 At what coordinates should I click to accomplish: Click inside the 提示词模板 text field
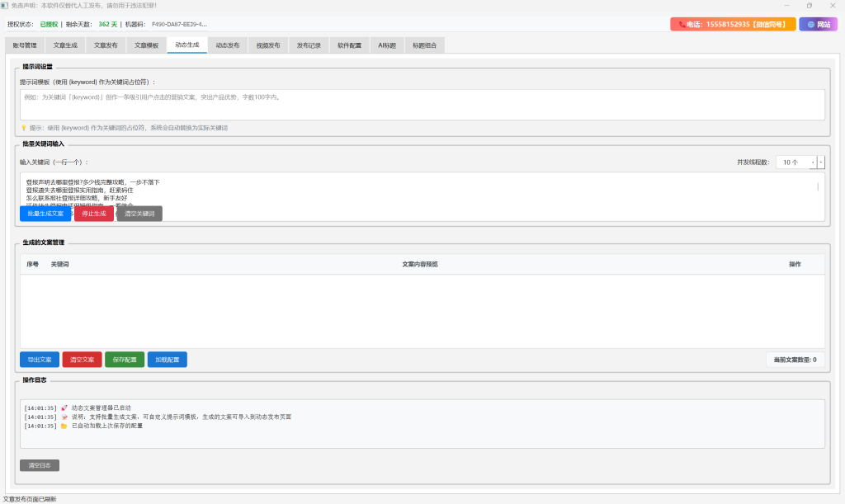(422, 105)
